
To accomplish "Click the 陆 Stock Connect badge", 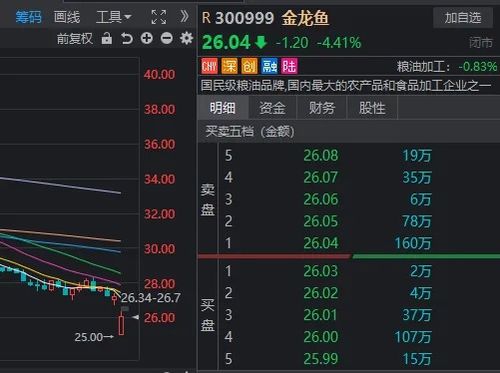I will (289, 66).
